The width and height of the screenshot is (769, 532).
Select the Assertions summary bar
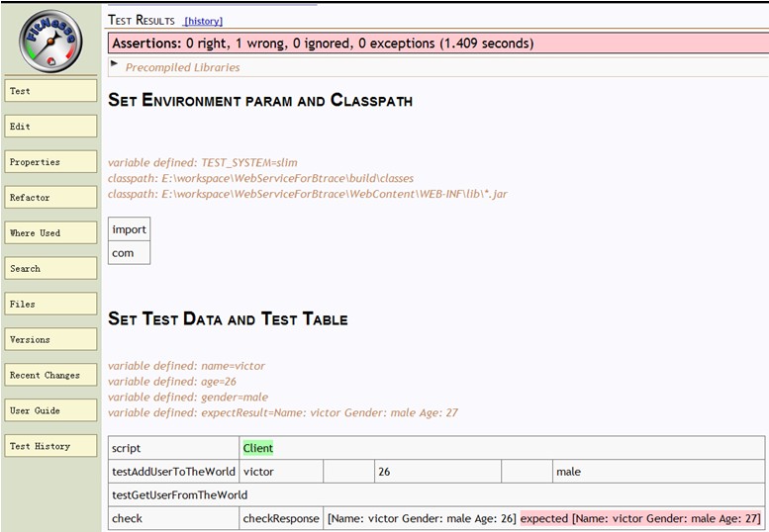[438, 44]
